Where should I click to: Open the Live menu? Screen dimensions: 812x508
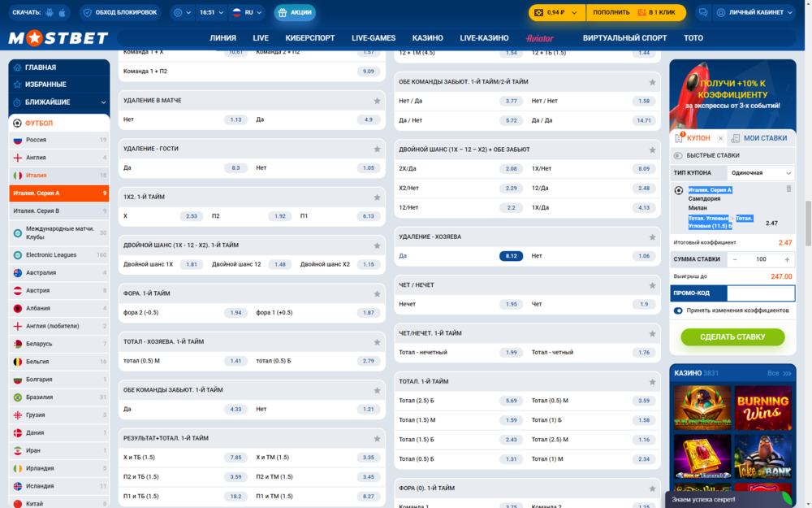pos(261,38)
